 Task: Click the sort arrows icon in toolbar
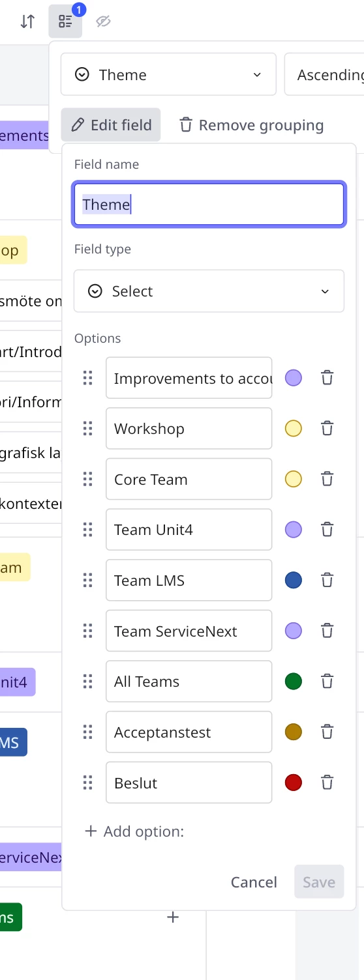click(x=27, y=22)
